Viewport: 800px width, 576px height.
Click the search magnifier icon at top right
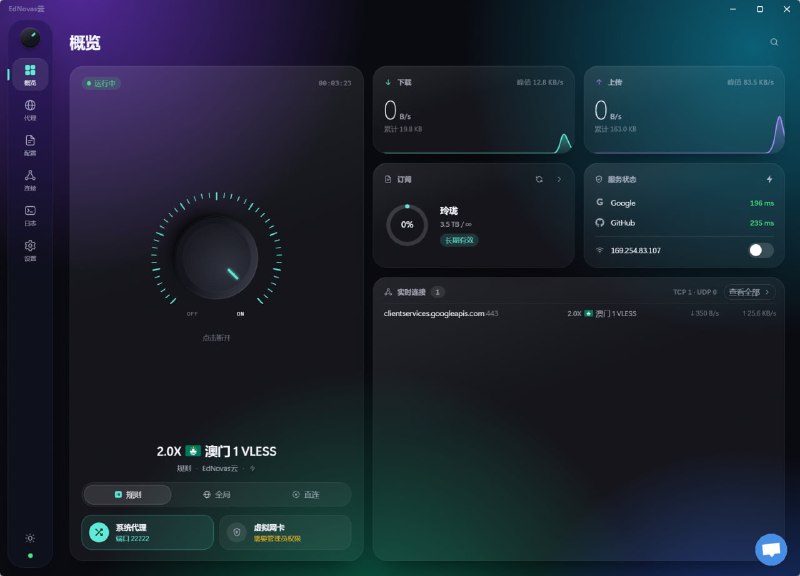click(x=774, y=42)
